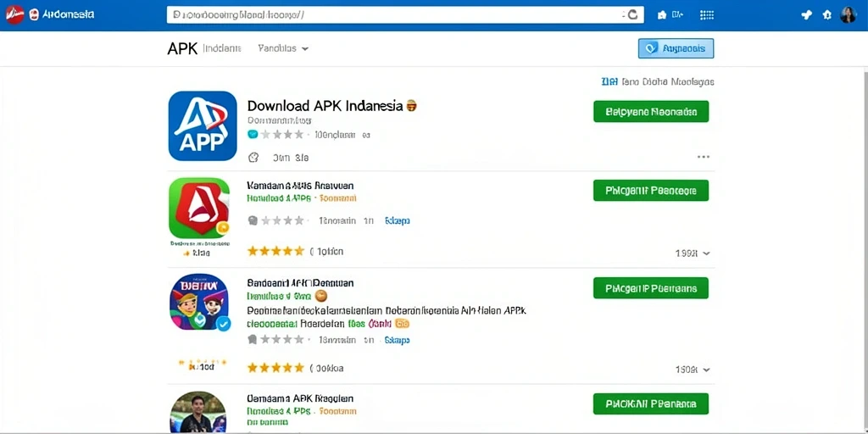Open the blue 'Eslapa' link in the second listing
Image resolution: width=868 pixels, height=434 pixels.
397,221
